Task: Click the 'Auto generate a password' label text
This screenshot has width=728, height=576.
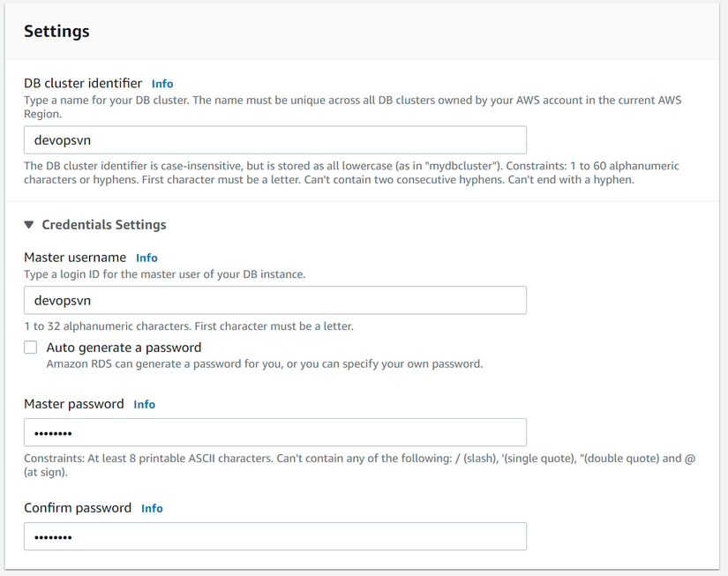Action: click(x=124, y=348)
